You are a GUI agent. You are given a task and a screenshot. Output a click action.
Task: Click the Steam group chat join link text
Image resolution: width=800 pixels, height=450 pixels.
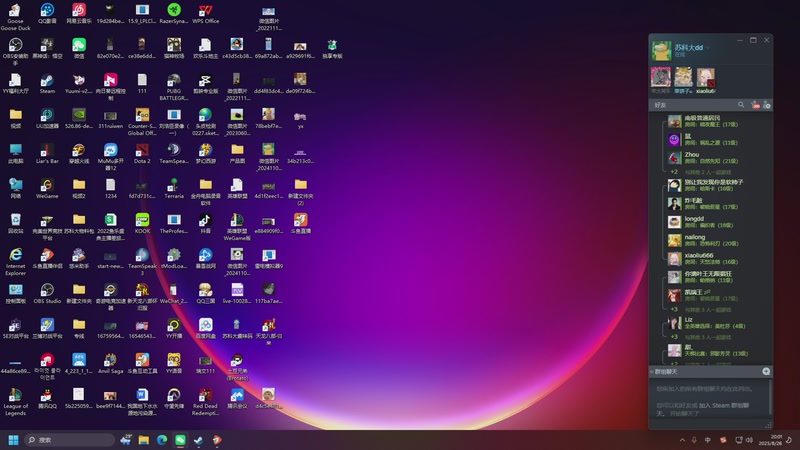point(724,406)
